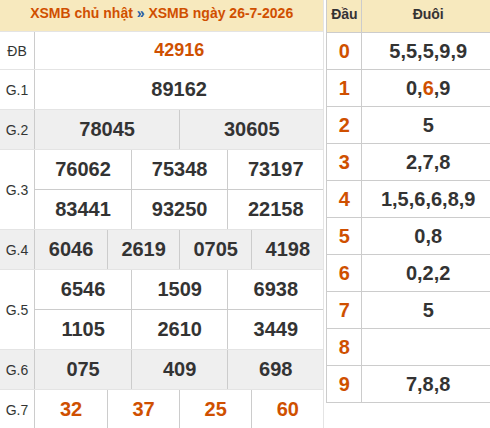Select the G.3 number 76062
This screenshot has height=428, width=490.
point(83,169)
